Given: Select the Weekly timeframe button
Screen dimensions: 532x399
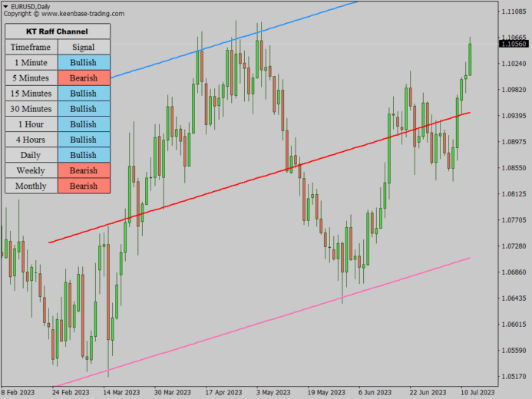Looking at the screenshot, I should [31, 170].
